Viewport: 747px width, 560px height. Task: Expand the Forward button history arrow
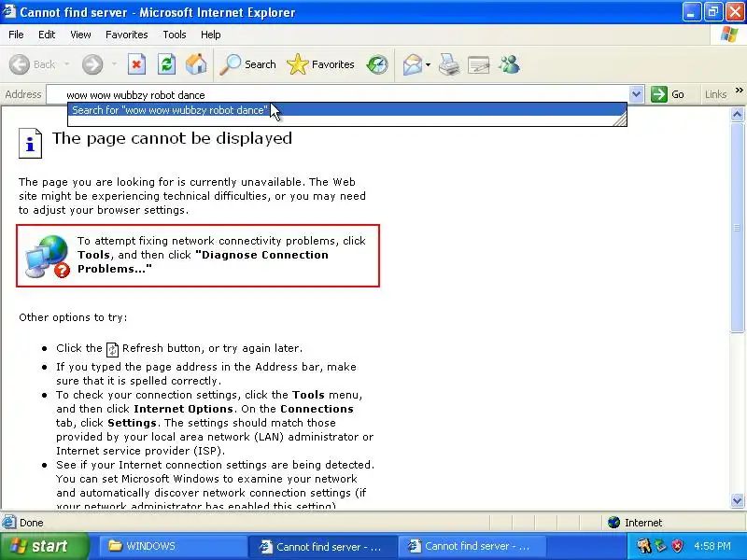click(x=114, y=64)
